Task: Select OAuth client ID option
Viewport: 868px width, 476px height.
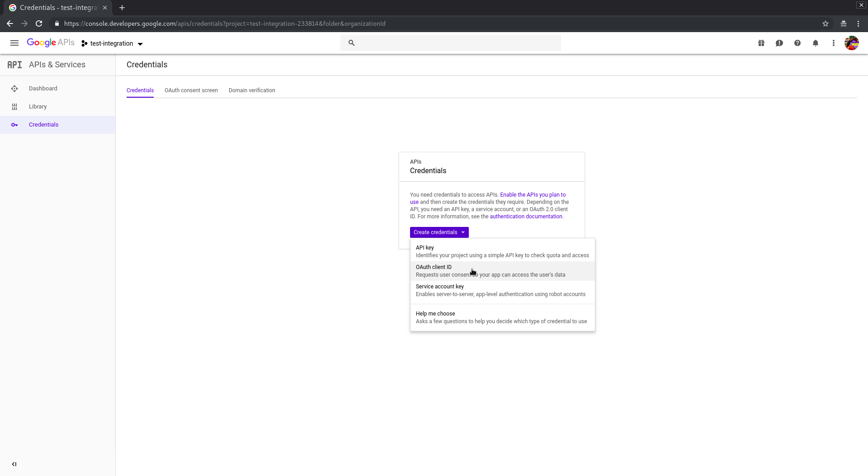Action: (502, 271)
